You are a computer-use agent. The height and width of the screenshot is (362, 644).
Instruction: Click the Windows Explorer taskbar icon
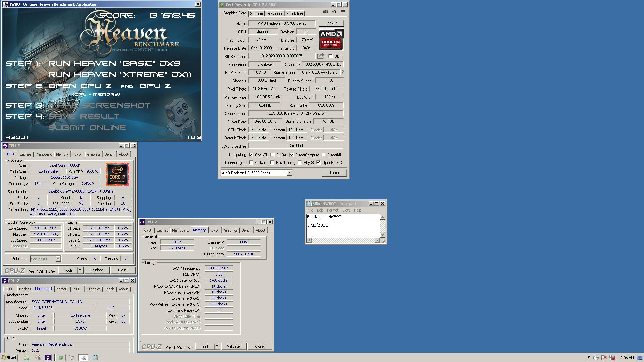point(26,358)
